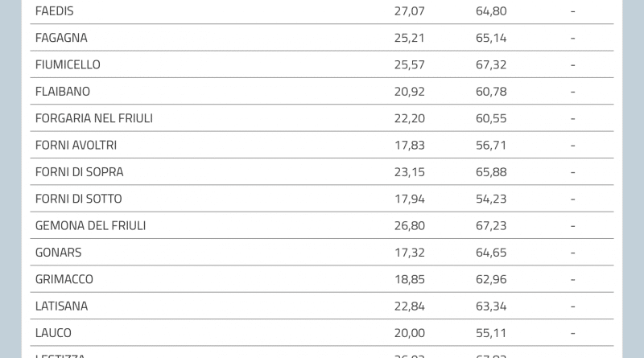644x358 pixels.
Task: Click value 25,57 in FIUMICELLO row
Action: tap(409, 64)
